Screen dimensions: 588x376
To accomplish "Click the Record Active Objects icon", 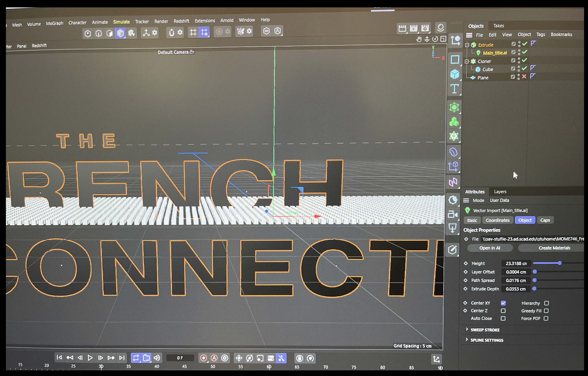I will (x=203, y=358).
